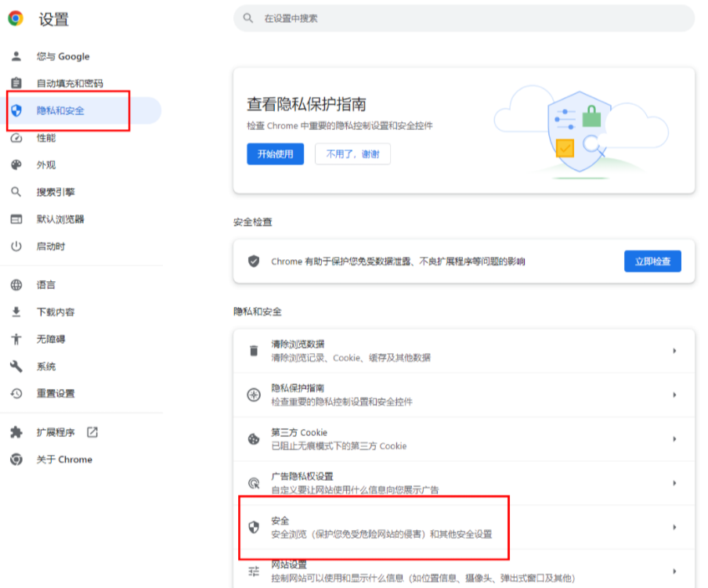Click the search magnifier icon in settings search
This screenshot has height=588, width=708.
(x=248, y=18)
